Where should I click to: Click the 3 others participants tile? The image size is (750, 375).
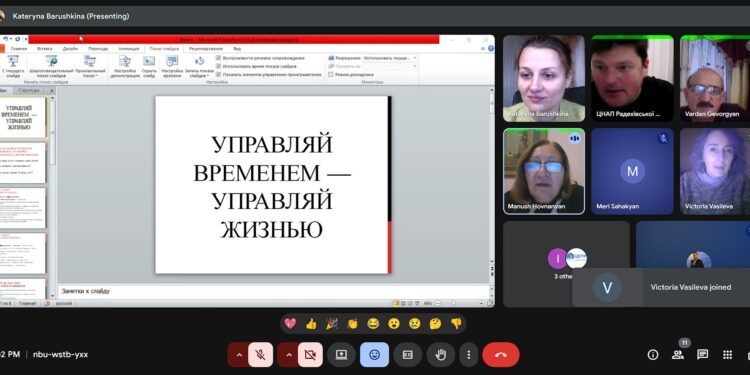pyautogui.click(x=566, y=264)
